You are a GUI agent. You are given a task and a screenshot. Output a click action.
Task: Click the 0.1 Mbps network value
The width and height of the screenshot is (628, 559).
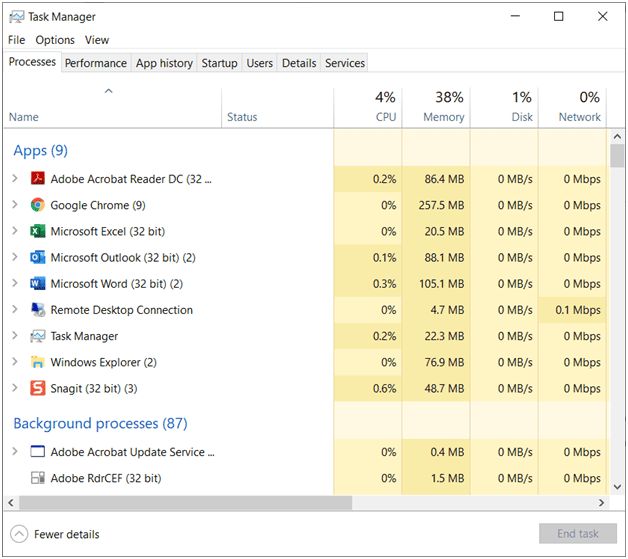(578, 310)
